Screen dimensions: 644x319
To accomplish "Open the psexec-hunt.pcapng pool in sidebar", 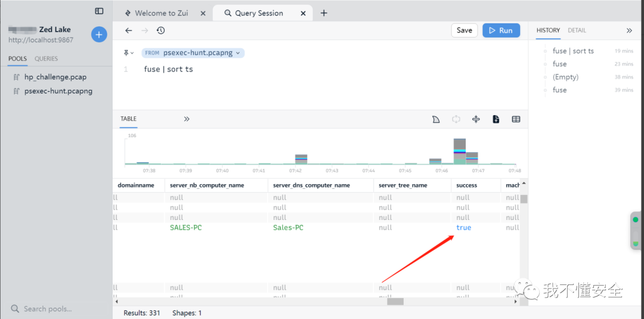I will click(58, 91).
